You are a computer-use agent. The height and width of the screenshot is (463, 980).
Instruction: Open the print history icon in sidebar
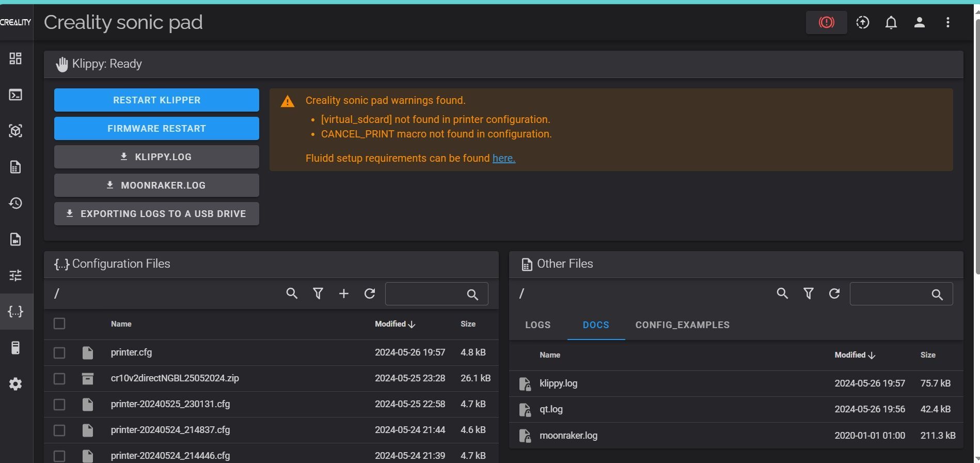coord(15,203)
